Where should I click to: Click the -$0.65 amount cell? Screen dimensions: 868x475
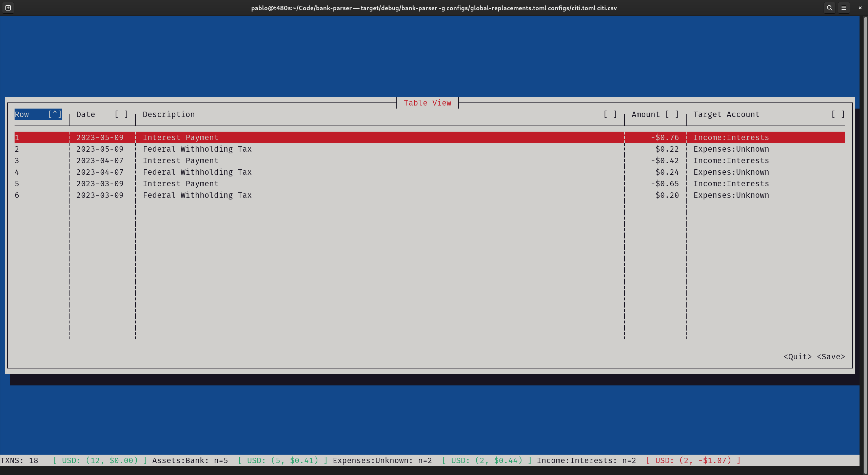click(665, 184)
